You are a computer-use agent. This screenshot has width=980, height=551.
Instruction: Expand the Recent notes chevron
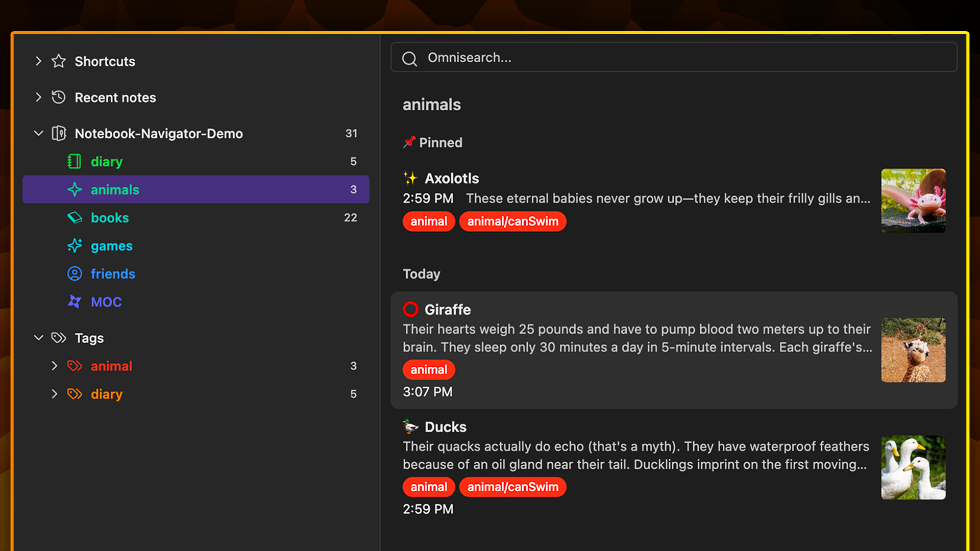pos(38,97)
